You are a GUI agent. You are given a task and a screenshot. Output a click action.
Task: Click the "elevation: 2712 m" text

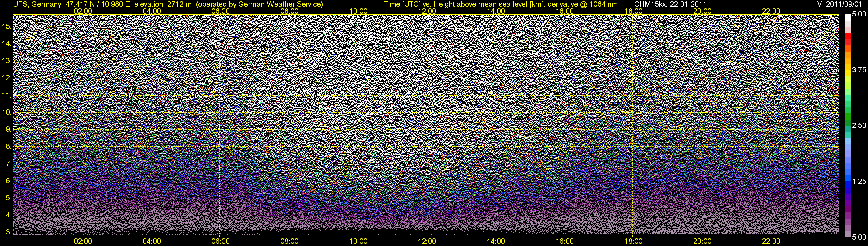tap(163, 4)
